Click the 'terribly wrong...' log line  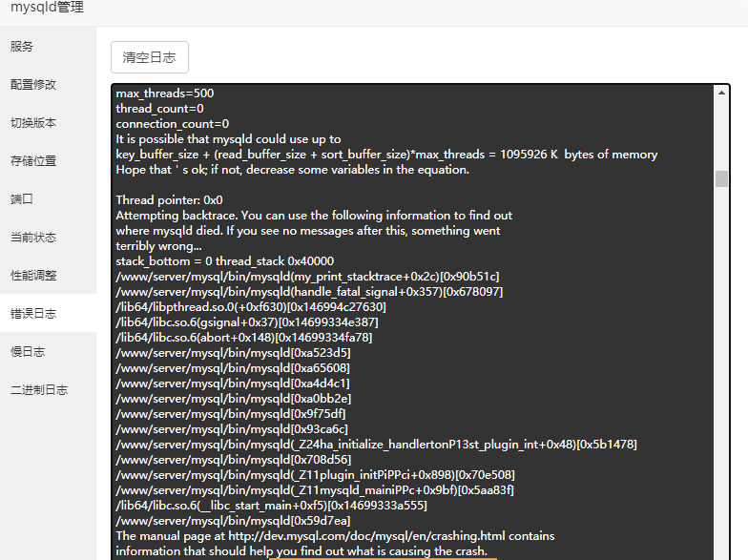(158, 246)
